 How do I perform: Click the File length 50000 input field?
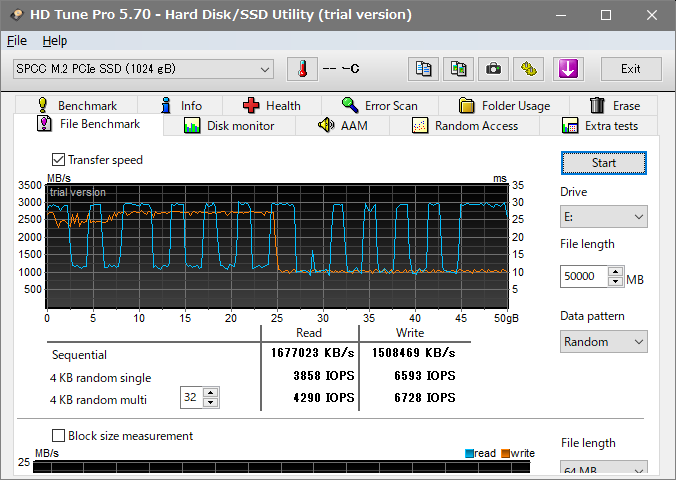[x=584, y=276]
